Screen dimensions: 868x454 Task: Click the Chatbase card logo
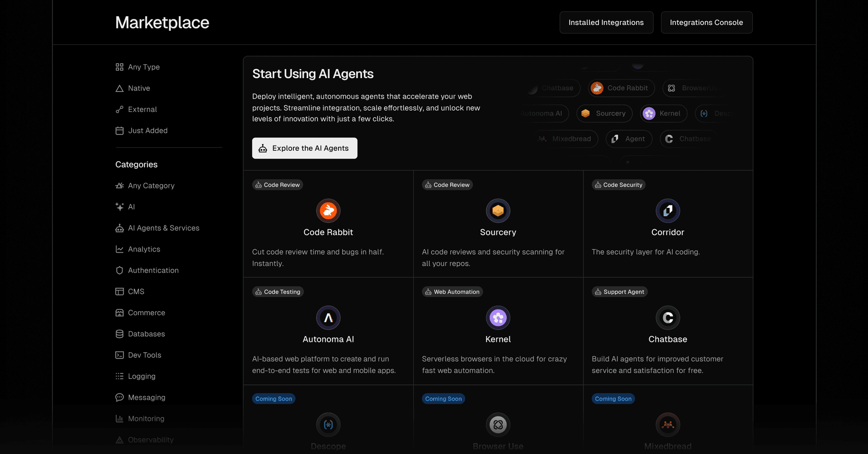668,318
